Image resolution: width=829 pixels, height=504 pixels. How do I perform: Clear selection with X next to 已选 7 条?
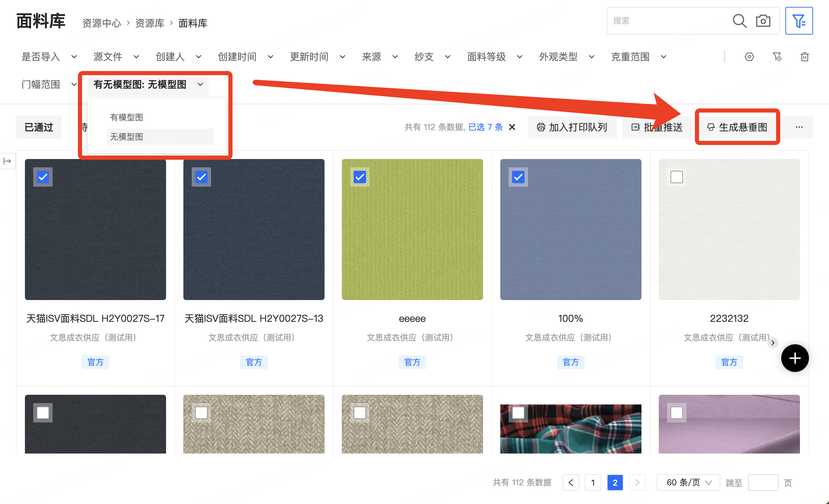512,127
